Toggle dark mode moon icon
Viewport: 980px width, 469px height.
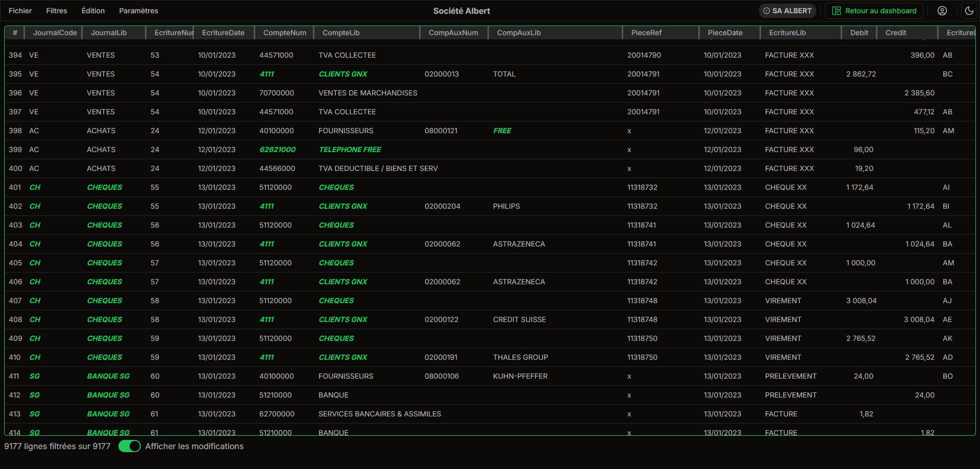coord(969,11)
